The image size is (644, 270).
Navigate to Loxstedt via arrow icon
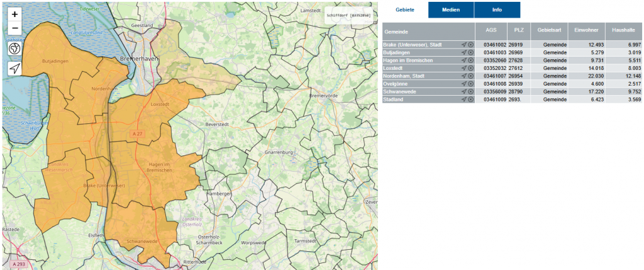pyautogui.click(x=464, y=68)
